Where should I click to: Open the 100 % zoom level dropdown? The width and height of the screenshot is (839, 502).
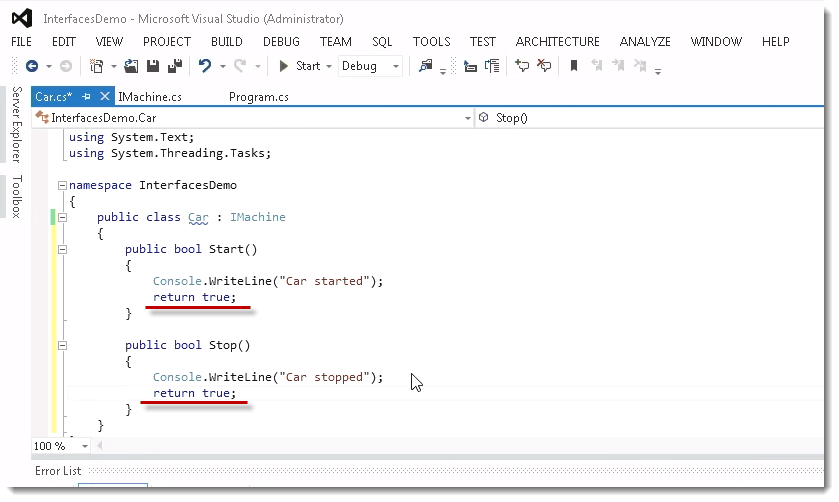coord(85,446)
